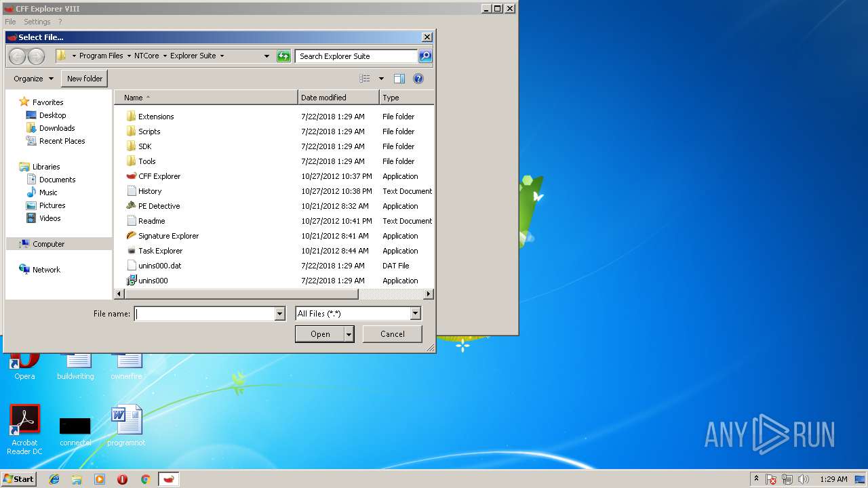Click the Forward navigation arrow
This screenshot has width=868, height=488.
(x=36, y=56)
